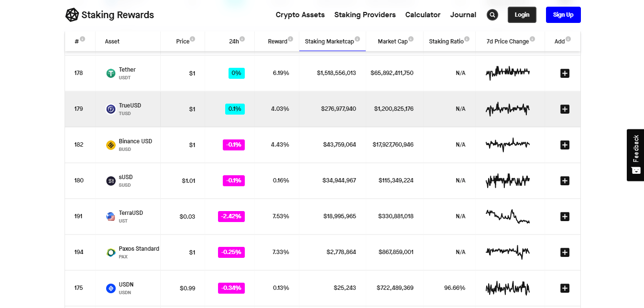The height and width of the screenshot is (308, 644).
Task: Show info icon beside Add column header
Action: (x=568, y=39)
